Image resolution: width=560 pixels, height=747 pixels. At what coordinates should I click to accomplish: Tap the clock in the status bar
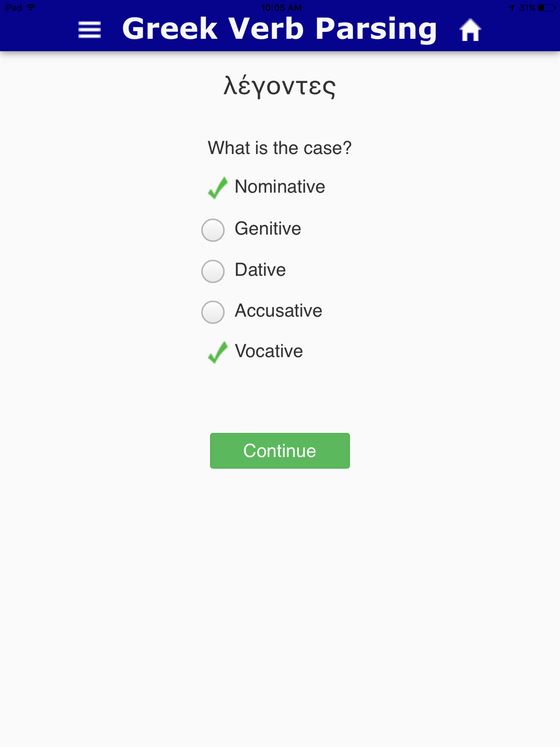(281, 8)
